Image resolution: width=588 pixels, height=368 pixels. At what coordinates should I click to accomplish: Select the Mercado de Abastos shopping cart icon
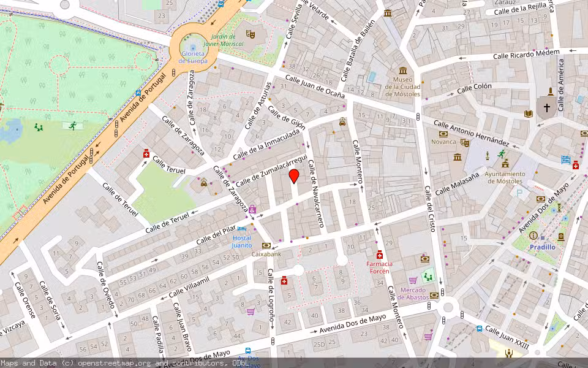click(x=413, y=280)
